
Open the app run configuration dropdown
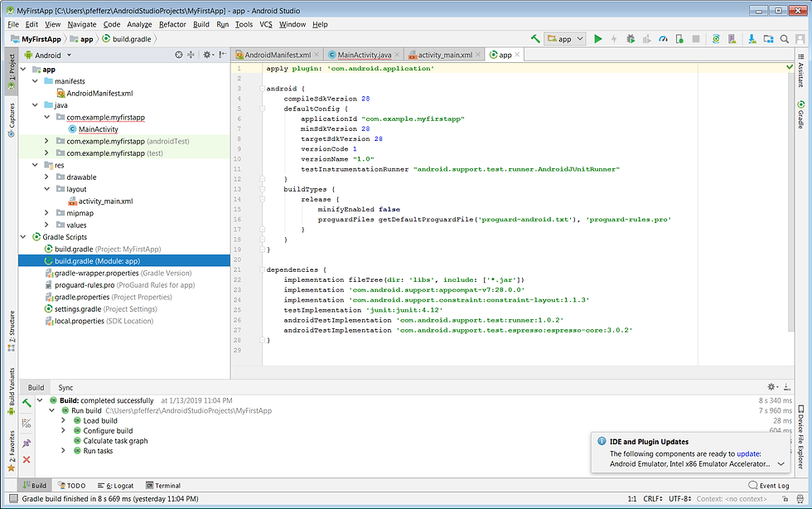click(565, 38)
